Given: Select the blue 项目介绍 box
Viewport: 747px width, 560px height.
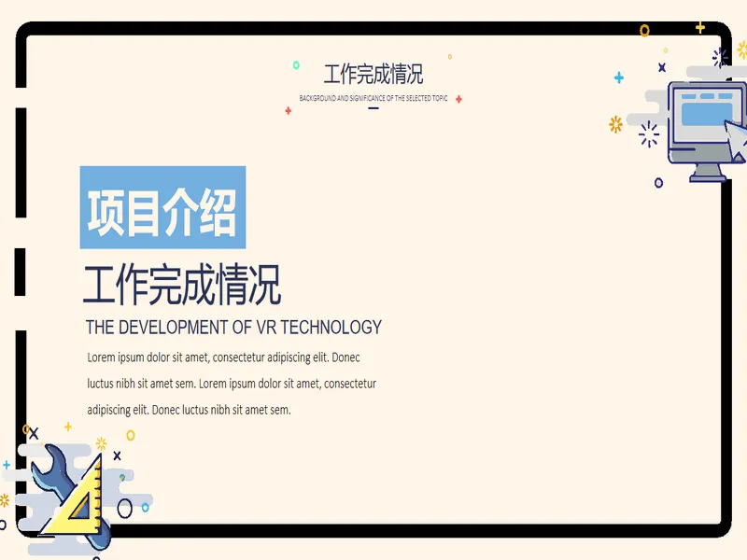Looking at the screenshot, I should [162, 207].
